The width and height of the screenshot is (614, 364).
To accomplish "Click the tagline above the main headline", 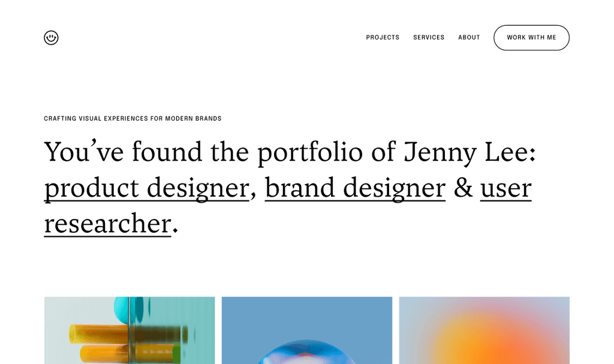I will pyautogui.click(x=133, y=118).
